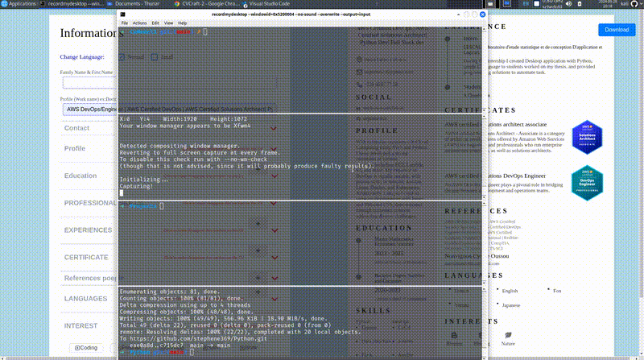Switch to Visual Studio Code taskbar window
The height and width of the screenshot is (360, 644).
pyautogui.click(x=266, y=4)
